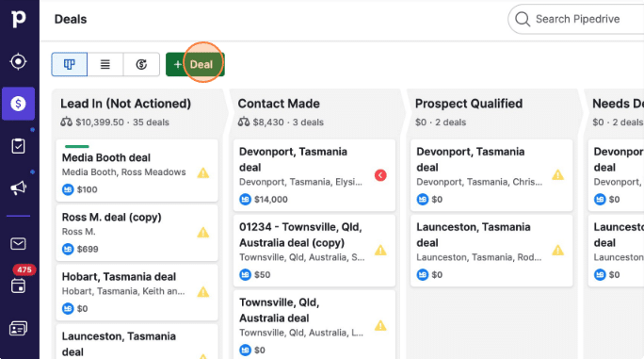644x359 pixels.
Task: Open the Contacts card icon in sidebar
Action: tap(18, 328)
